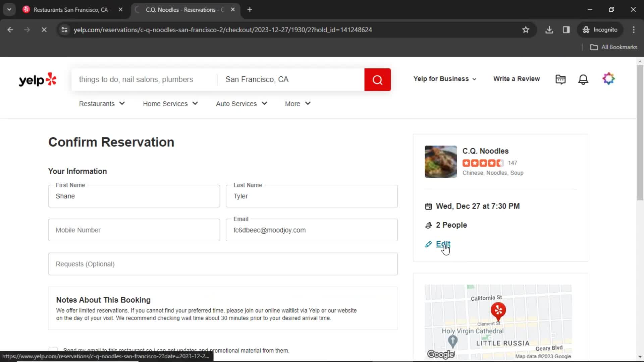Click the Incognito indicator
This screenshot has width=644, height=362.
600,30
